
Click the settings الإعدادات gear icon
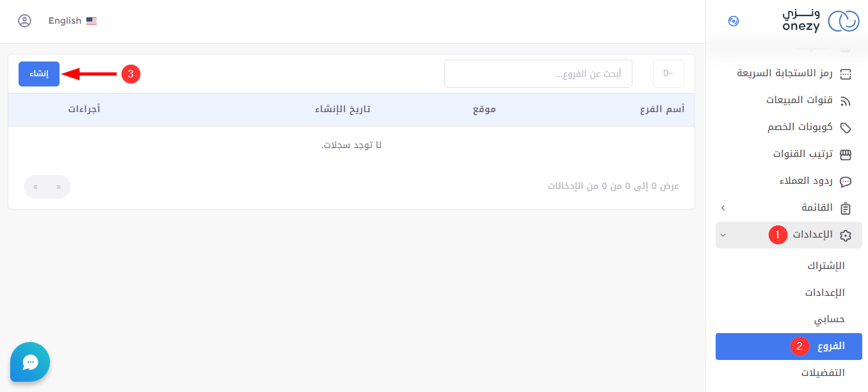846,235
